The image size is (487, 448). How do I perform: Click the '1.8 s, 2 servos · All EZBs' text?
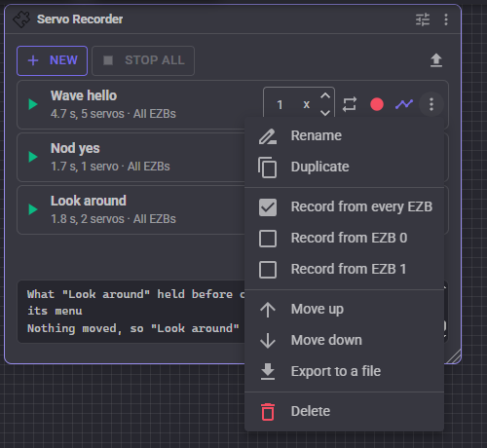113,219
